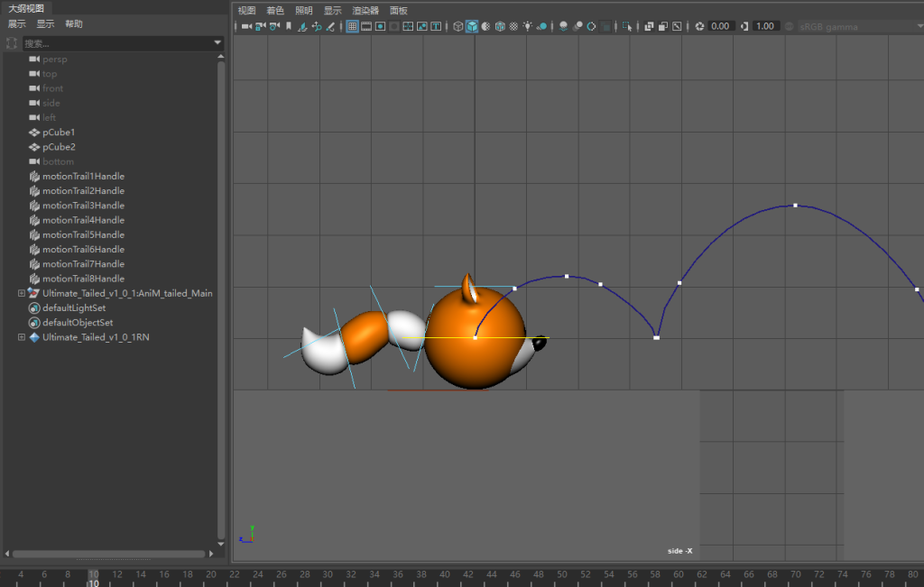924x587 pixels.
Task: Open the 显示 viewport panel menu
Action: [x=332, y=11]
